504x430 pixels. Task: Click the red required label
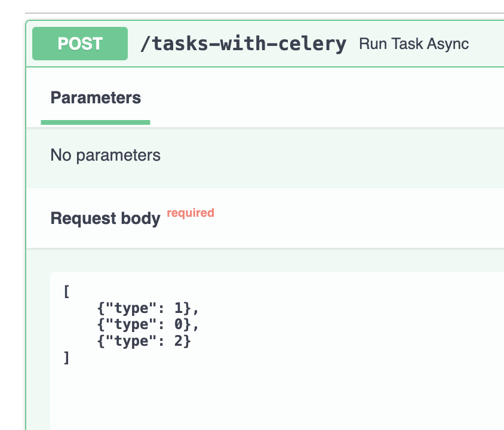pos(190,213)
